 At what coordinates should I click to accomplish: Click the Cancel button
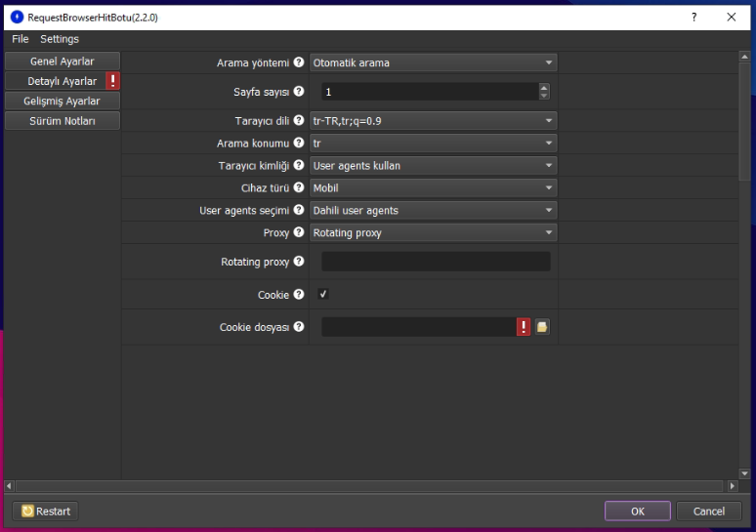709,511
